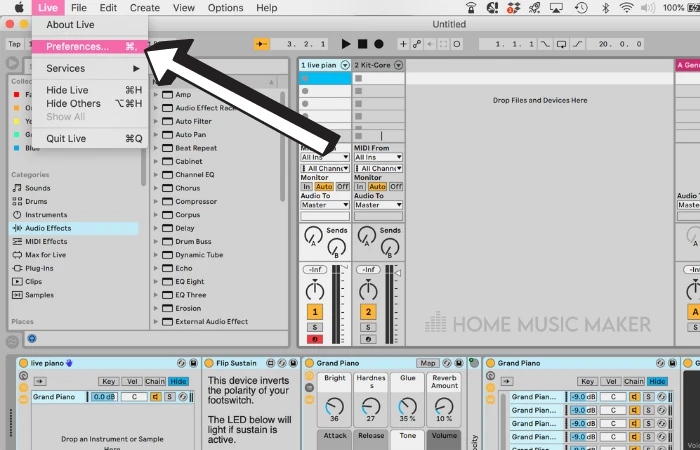The height and width of the screenshot is (450, 700).
Task: Choose Quit Live menu item
Action: pyautogui.click(x=90, y=138)
